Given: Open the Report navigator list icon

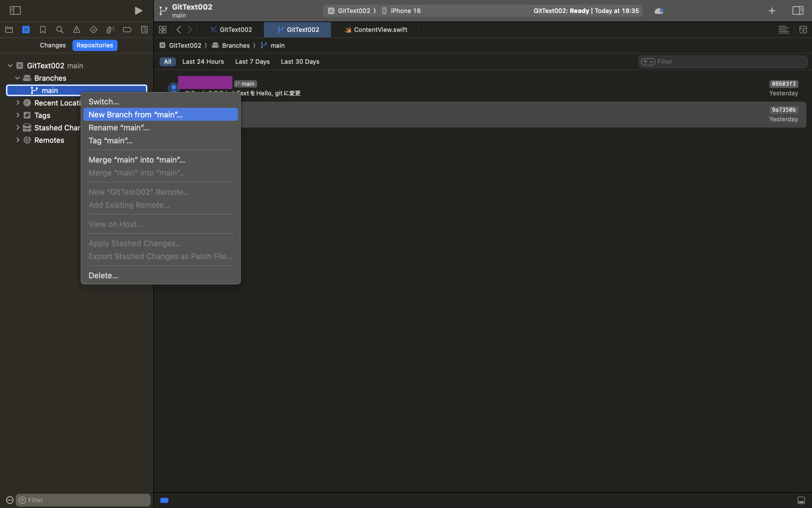Looking at the screenshot, I should pyautogui.click(x=144, y=30).
